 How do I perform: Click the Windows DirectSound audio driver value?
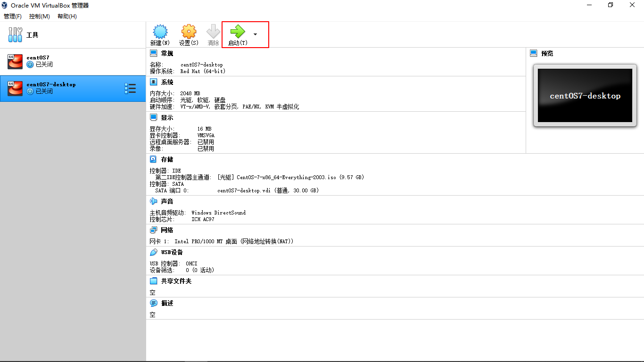click(218, 213)
